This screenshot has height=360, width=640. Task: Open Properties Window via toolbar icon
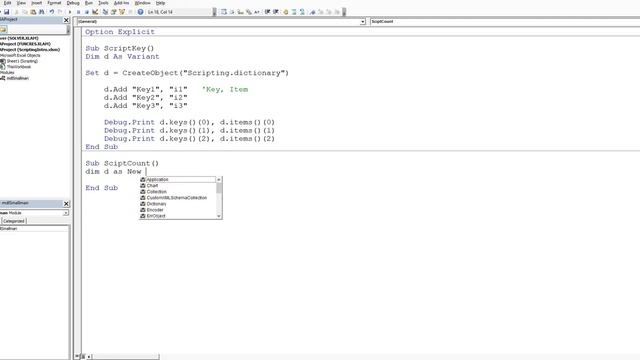point(114,12)
